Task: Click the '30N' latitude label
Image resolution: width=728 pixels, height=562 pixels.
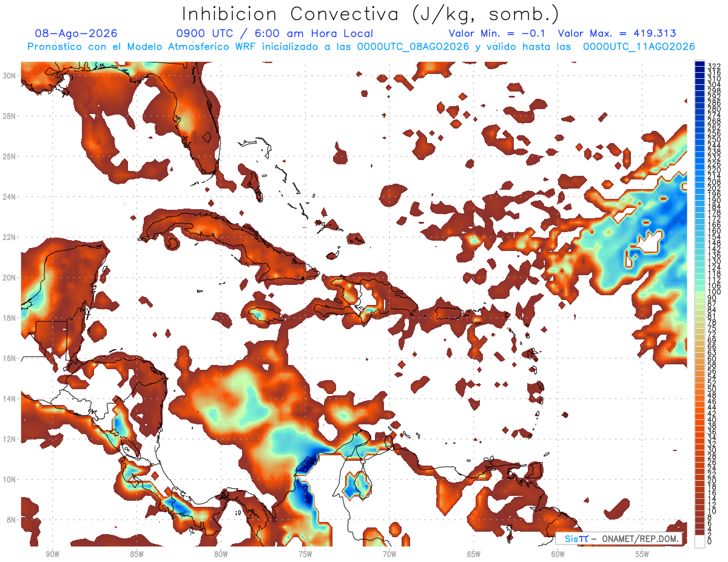Action: [9, 75]
